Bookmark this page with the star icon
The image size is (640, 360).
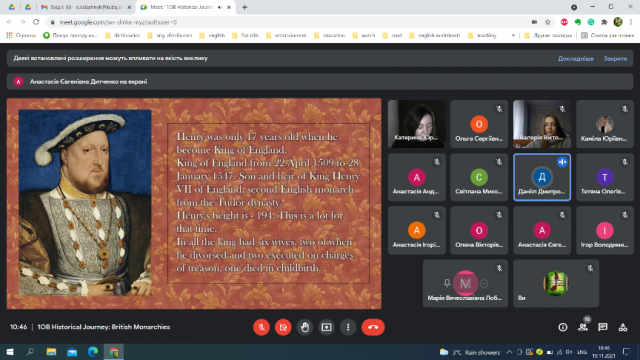pyautogui.click(x=548, y=22)
